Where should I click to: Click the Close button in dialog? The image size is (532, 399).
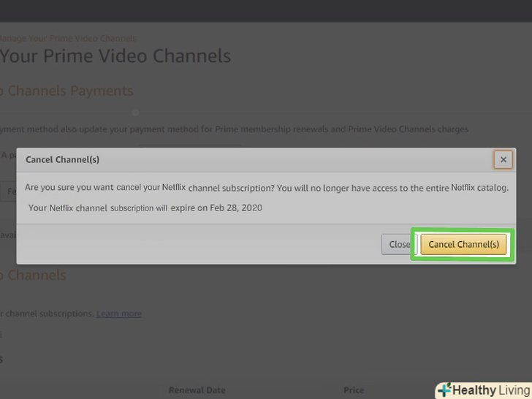tap(399, 244)
